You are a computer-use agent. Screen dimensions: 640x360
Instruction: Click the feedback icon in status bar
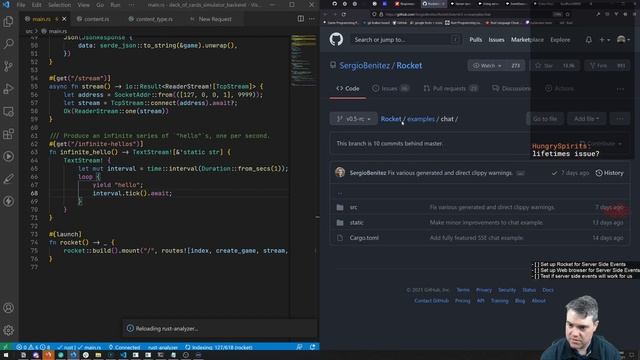click(299, 347)
